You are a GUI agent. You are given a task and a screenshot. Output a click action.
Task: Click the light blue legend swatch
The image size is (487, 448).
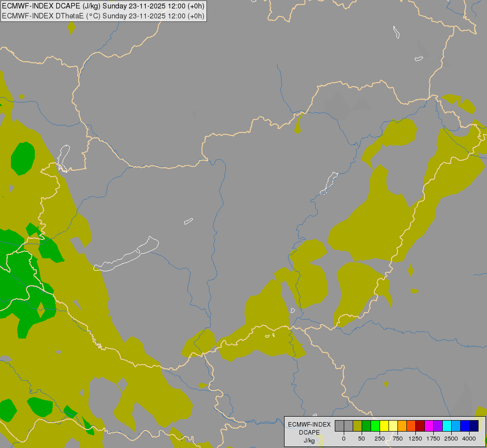coord(456,426)
